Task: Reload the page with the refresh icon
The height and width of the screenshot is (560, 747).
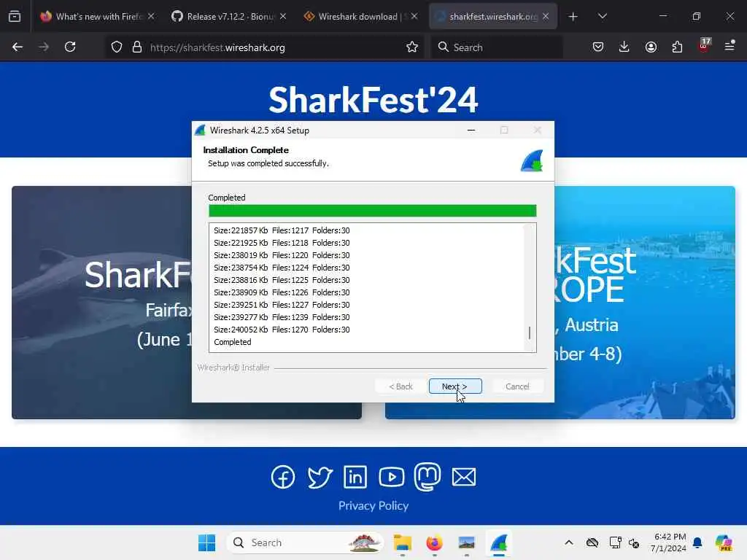Action: (x=70, y=47)
